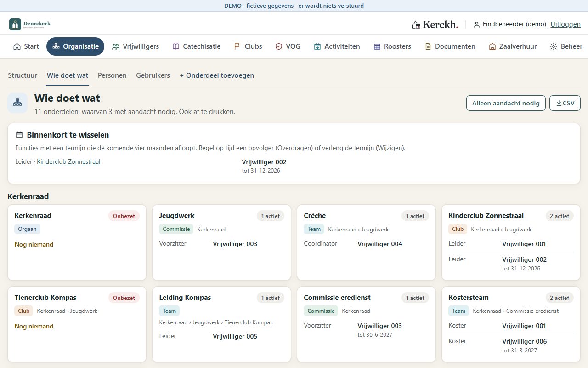Open Roosters via its grid icon
Image resolution: width=588 pixels, height=368 pixels.
pyautogui.click(x=377, y=46)
